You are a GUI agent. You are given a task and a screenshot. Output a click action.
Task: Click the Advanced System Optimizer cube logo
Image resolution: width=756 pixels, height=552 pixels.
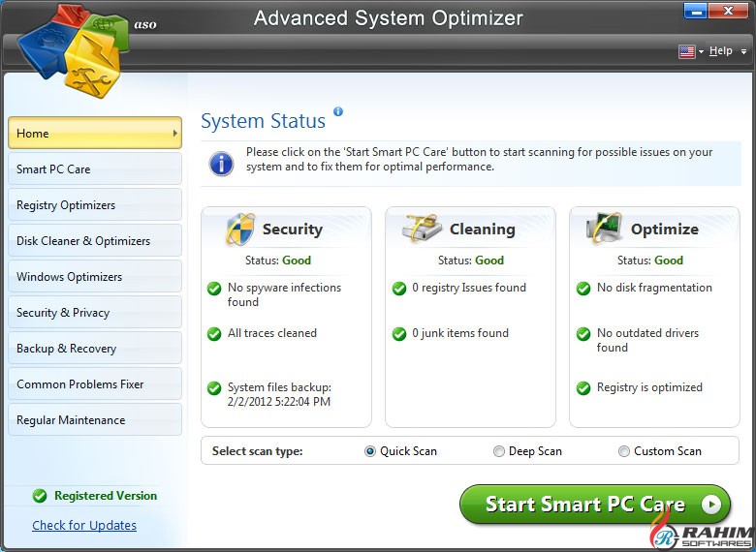pyautogui.click(x=74, y=51)
